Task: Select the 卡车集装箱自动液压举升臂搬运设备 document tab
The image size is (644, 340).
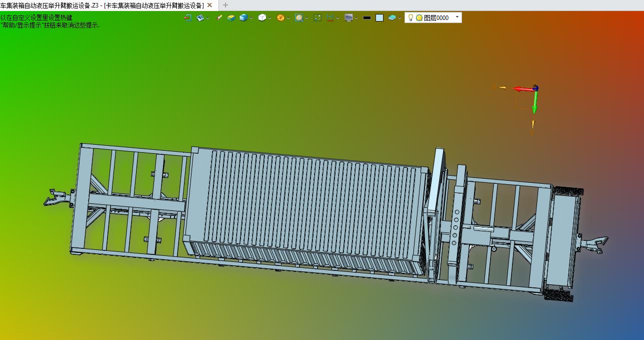Action: pos(102,5)
